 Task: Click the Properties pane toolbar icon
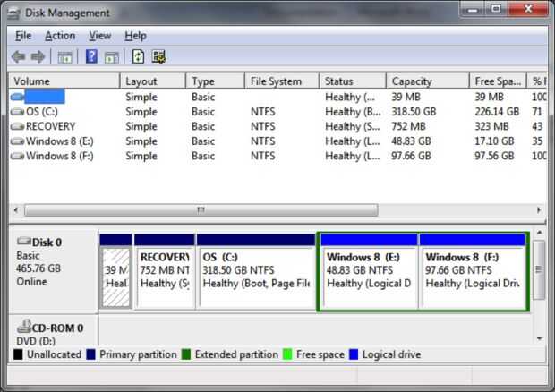tap(112, 57)
